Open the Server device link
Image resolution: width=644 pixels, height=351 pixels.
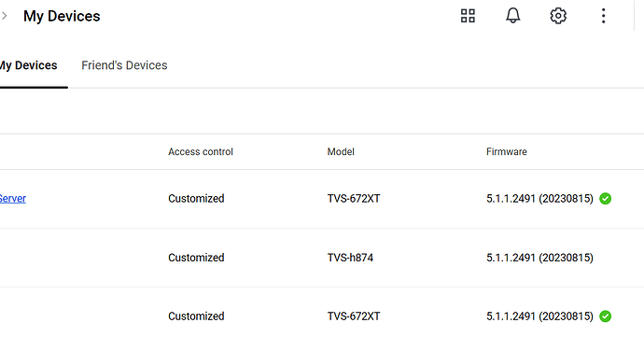13,199
